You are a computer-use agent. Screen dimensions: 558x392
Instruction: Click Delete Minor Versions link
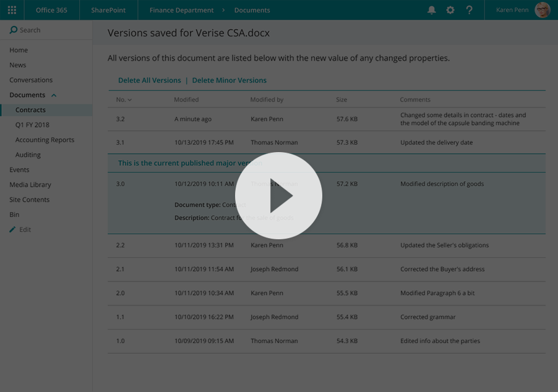[229, 80]
